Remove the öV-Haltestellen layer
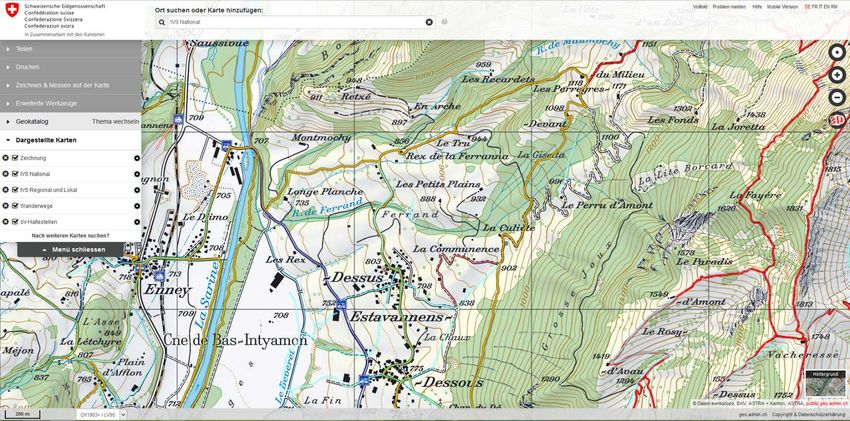The height and width of the screenshot is (421, 850). pos(5,221)
